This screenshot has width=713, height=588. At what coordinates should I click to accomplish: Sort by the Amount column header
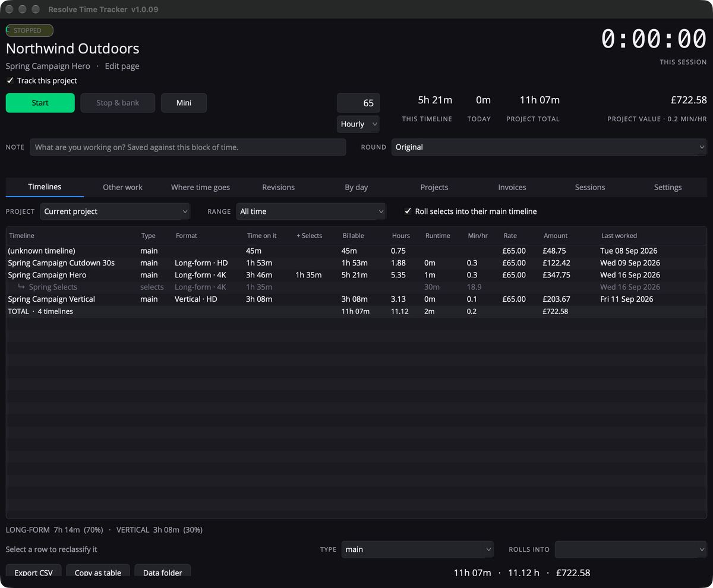coord(569,236)
